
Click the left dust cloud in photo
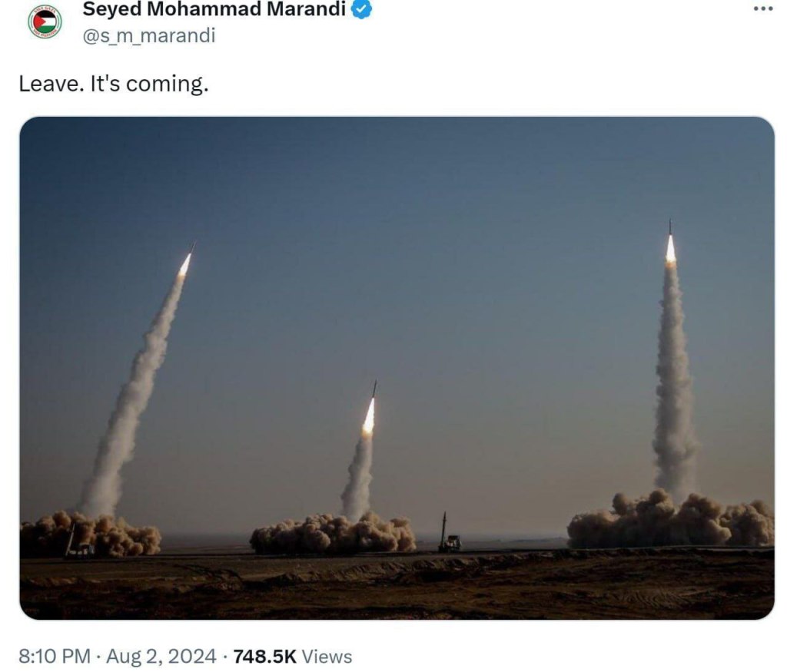pyautogui.click(x=91, y=534)
